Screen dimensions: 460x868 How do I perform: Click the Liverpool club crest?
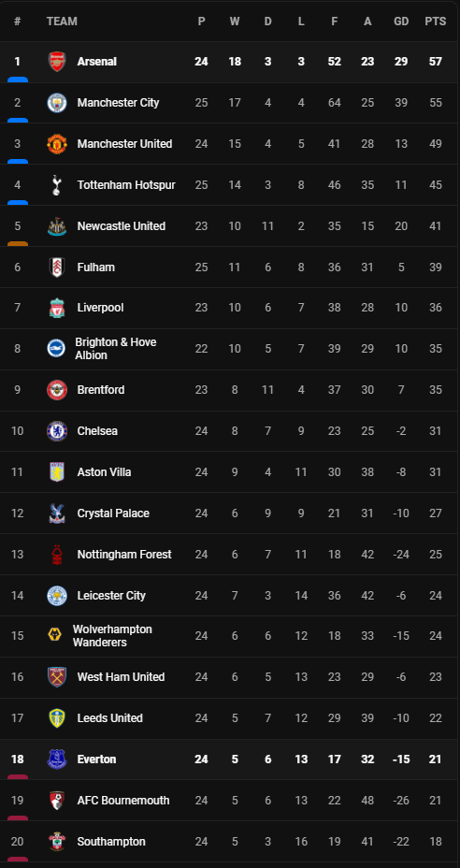pos(56,308)
